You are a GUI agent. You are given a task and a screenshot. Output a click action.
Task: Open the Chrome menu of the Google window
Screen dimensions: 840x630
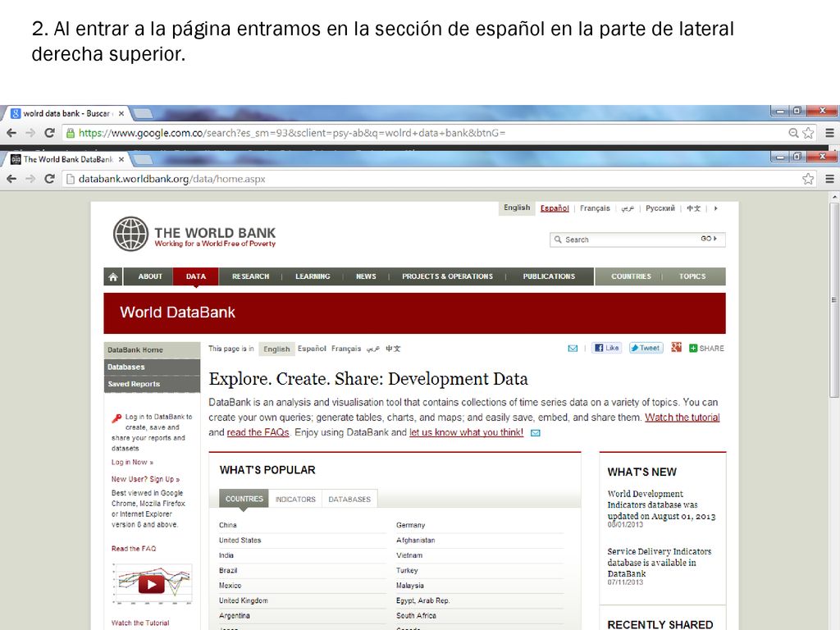[830, 133]
